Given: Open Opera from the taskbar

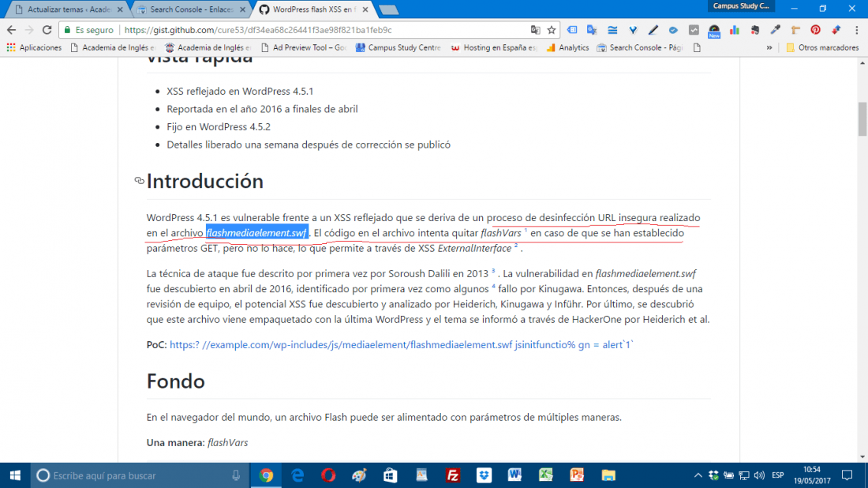Looking at the screenshot, I should (328, 475).
